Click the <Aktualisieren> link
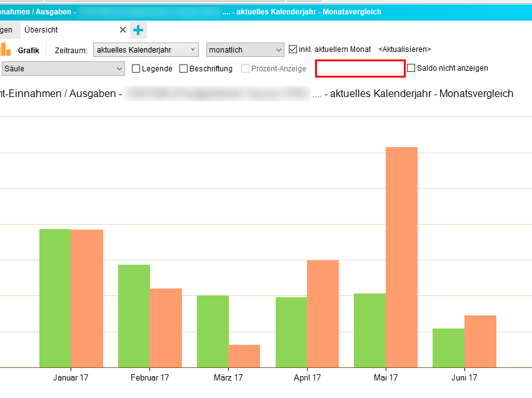Screen dimensions: 532x398 (404, 49)
